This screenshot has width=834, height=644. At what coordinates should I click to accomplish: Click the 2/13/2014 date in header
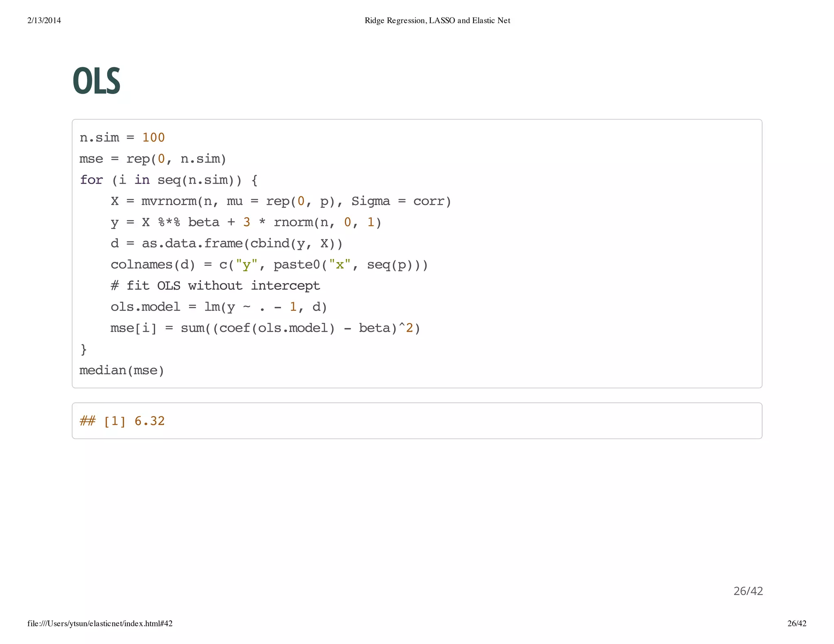point(44,20)
